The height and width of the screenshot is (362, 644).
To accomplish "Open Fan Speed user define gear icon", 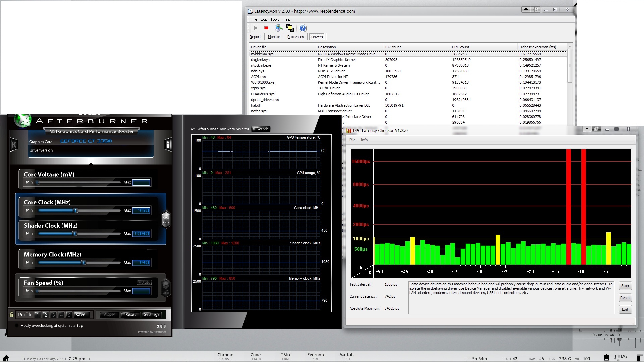I will point(166,288).
